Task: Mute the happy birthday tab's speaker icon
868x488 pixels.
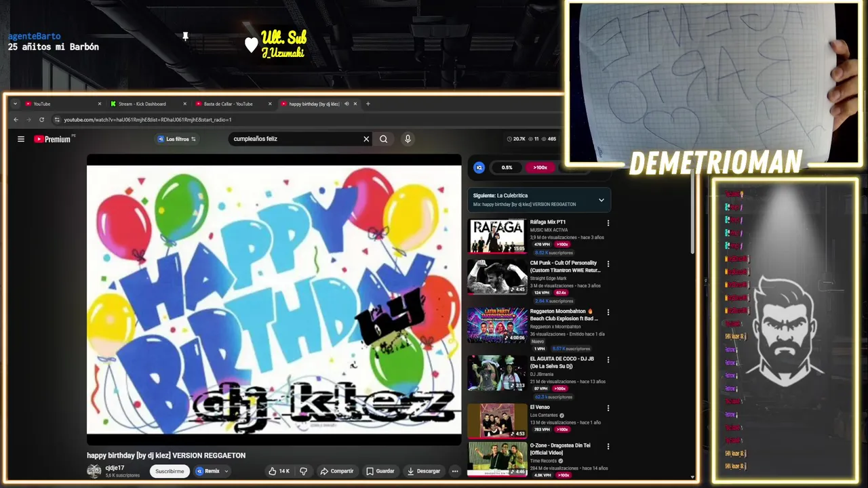Action: pos(347,104)
